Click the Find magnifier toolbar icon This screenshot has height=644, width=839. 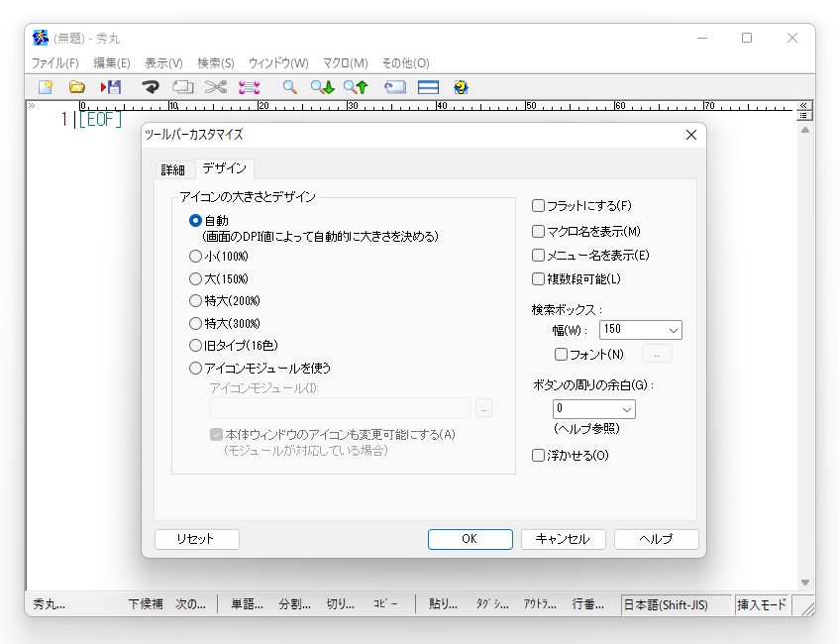point(289,87)
